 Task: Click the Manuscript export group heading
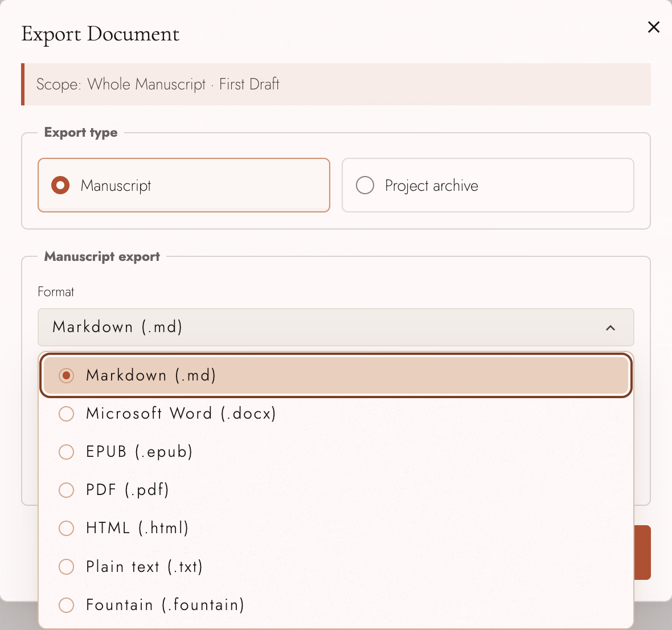[x=102, y=256]
